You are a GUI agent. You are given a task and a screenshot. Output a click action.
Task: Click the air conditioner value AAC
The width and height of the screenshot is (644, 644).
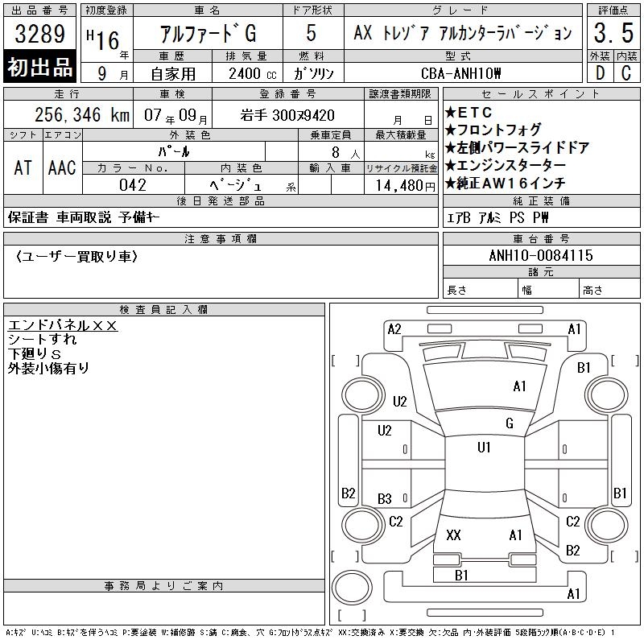pos(62,168)
